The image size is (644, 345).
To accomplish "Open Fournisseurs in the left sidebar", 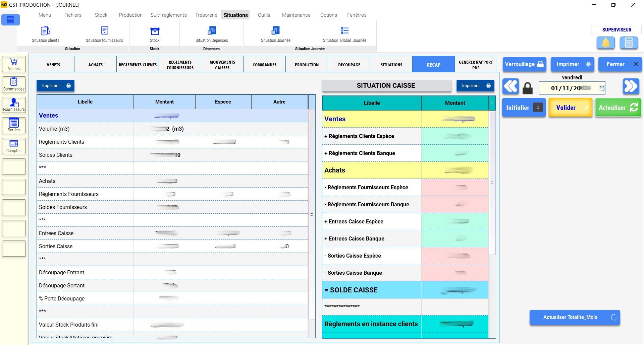I will tap(14, 105).
